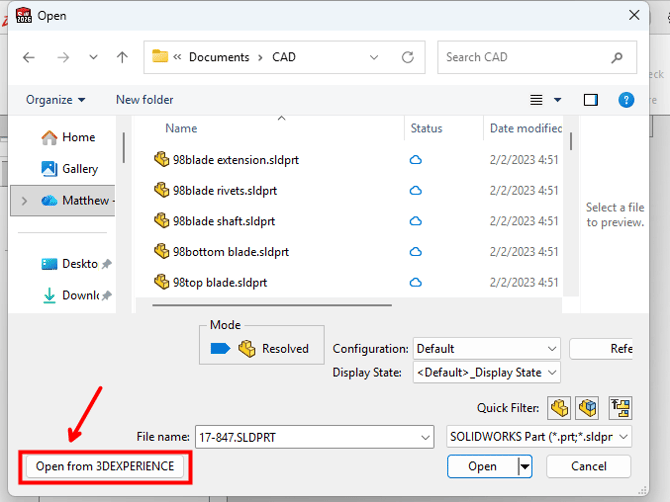Click cloud status of 98blade shaft
Screen dimensions: 670x502
click(x=415, y=221)
